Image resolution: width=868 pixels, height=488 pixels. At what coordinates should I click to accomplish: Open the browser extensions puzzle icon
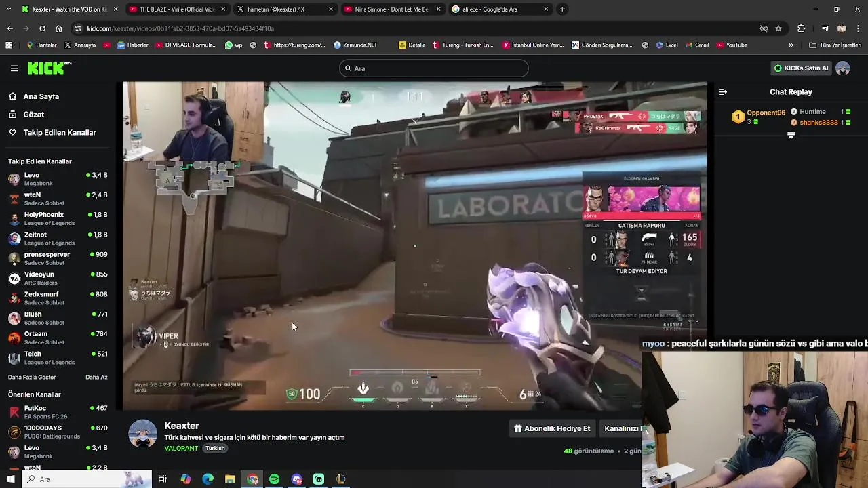[802, 28]
